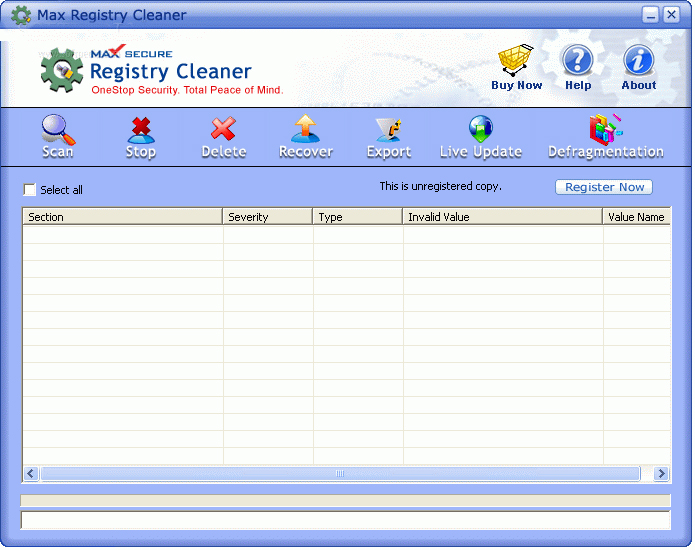The height and width of the screenshot is (550, 695).
Task: Click the Register Now button
Action: coord(604,187)
